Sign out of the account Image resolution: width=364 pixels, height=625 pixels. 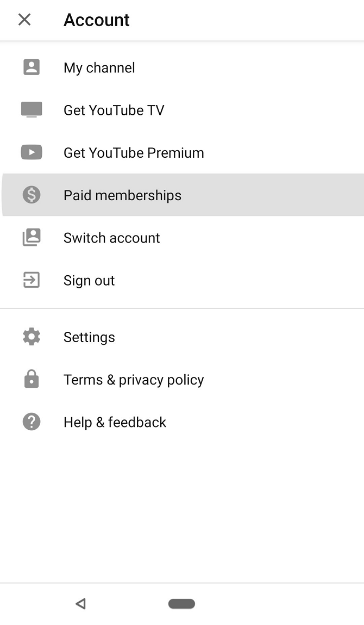tap(89, 280)
